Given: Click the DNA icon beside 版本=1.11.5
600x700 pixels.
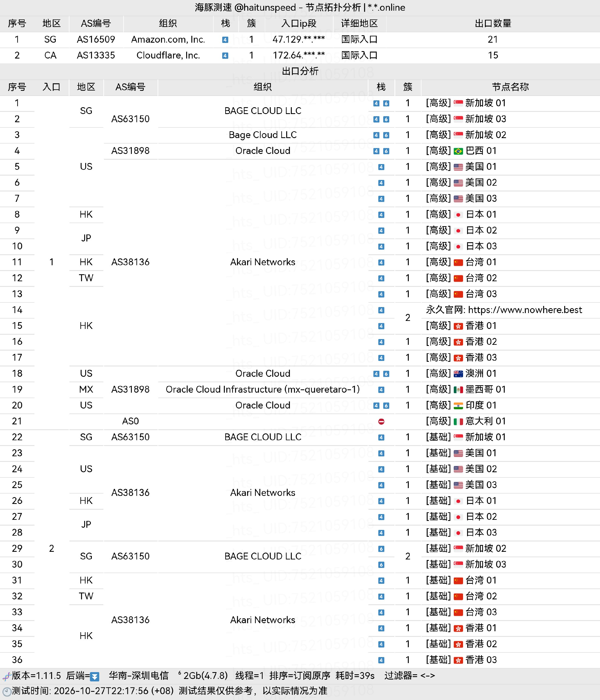Looking at the screenshot, I should tap(6, 676).
